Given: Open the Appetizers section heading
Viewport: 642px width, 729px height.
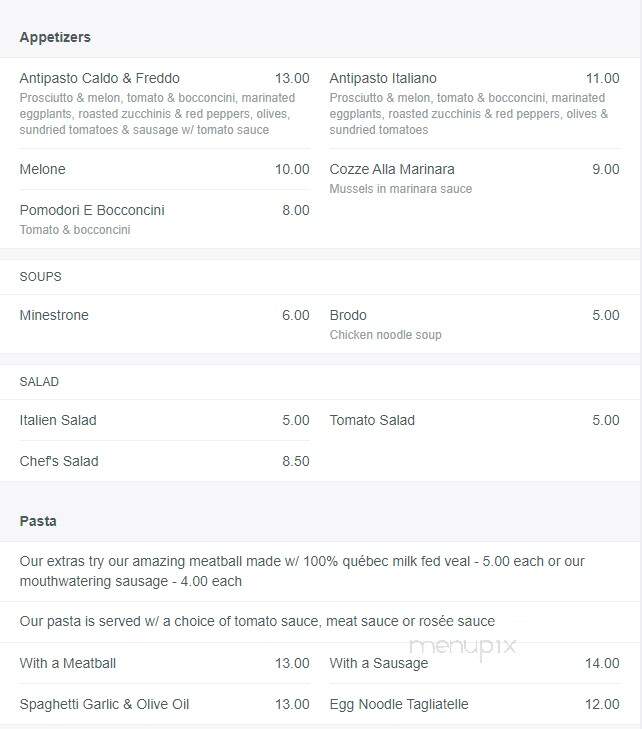Looking at the screenshot, I should click(55, 37).
